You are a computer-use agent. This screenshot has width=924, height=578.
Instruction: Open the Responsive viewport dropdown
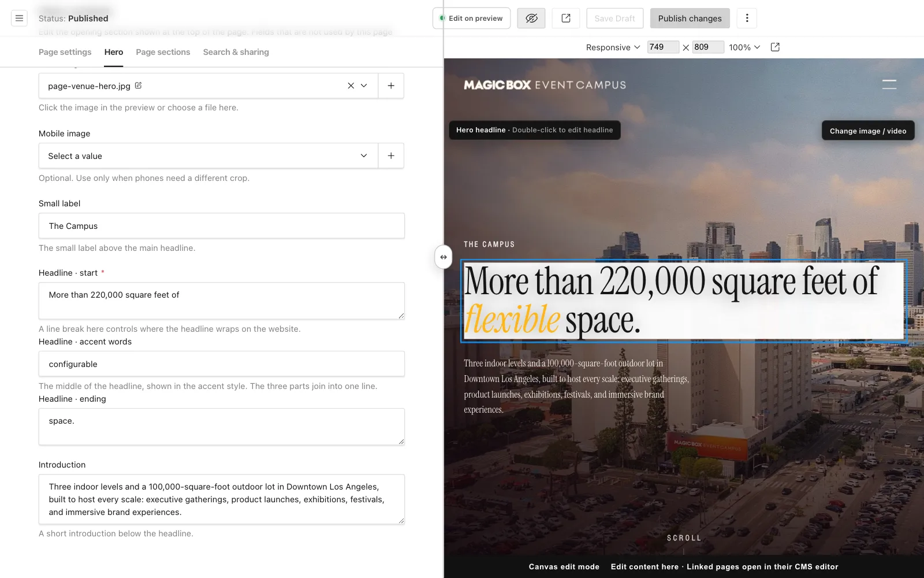(613, 47)
